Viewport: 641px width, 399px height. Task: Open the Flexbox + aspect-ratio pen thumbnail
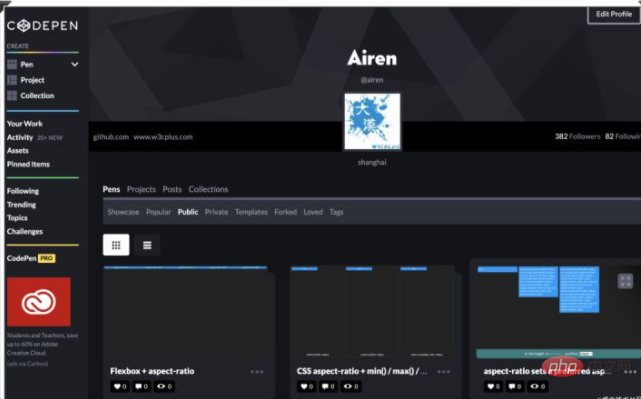pos(186,312)
